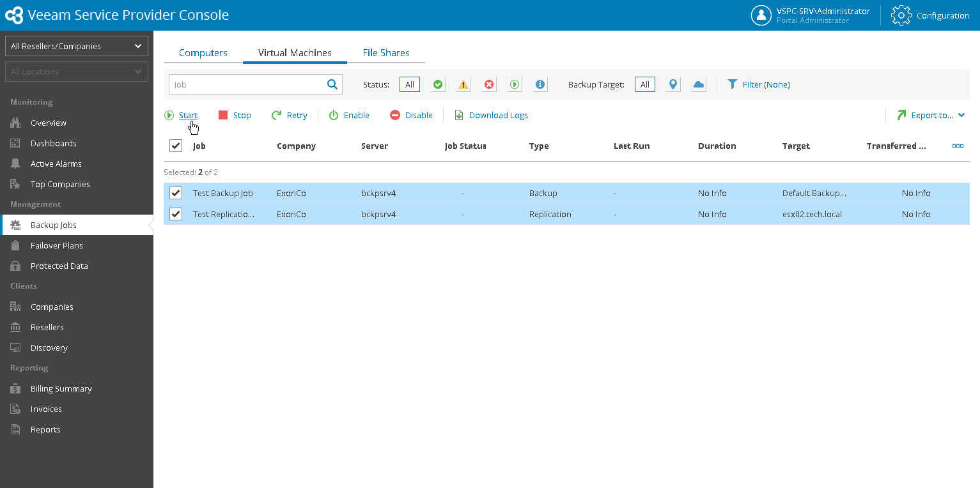The image size is (980, 488).
Task: Click the funnel Filter icon
Action: point(733,84)
